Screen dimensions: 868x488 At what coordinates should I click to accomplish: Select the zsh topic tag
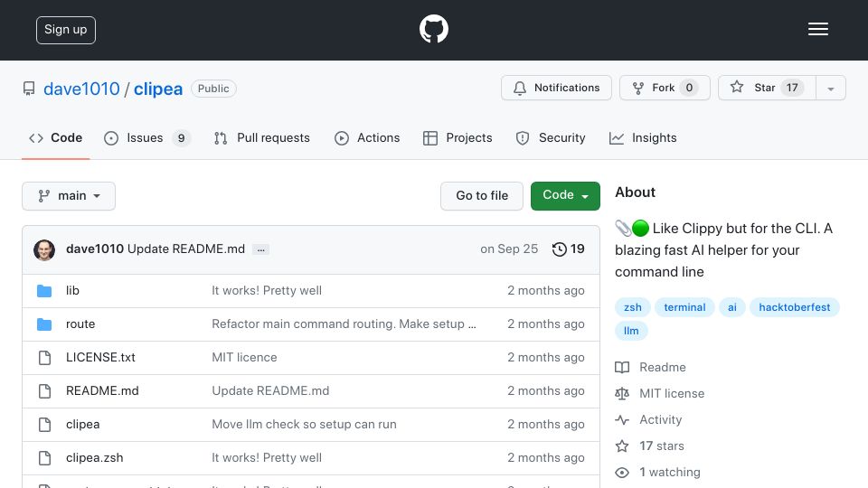(633, 307)
